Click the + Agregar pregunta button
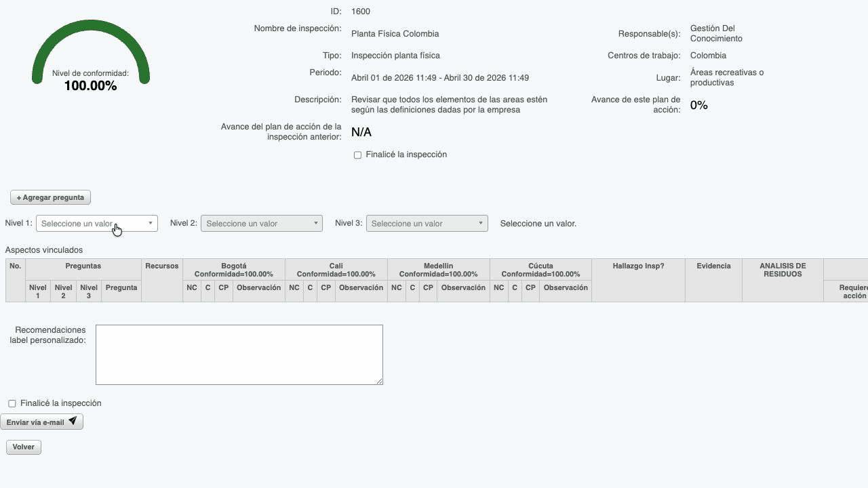The height and width of the screenshot is (488, 868). pos(50,197)
